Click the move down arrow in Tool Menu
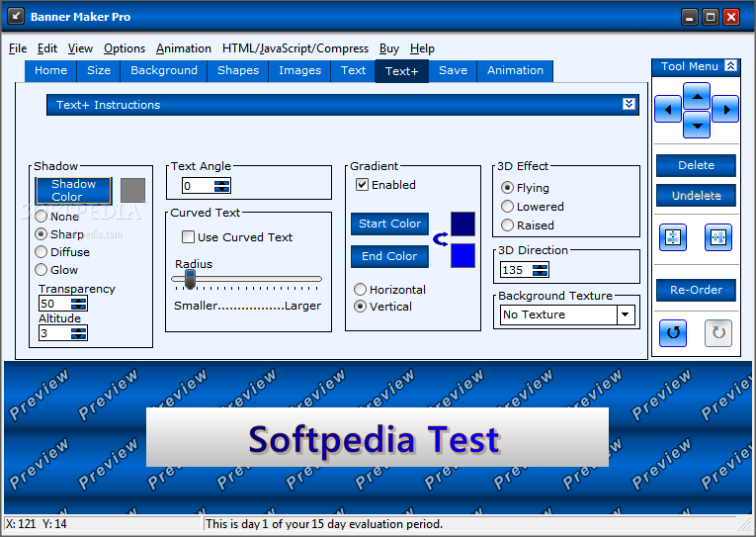756x537 pixels. [697, 125]
